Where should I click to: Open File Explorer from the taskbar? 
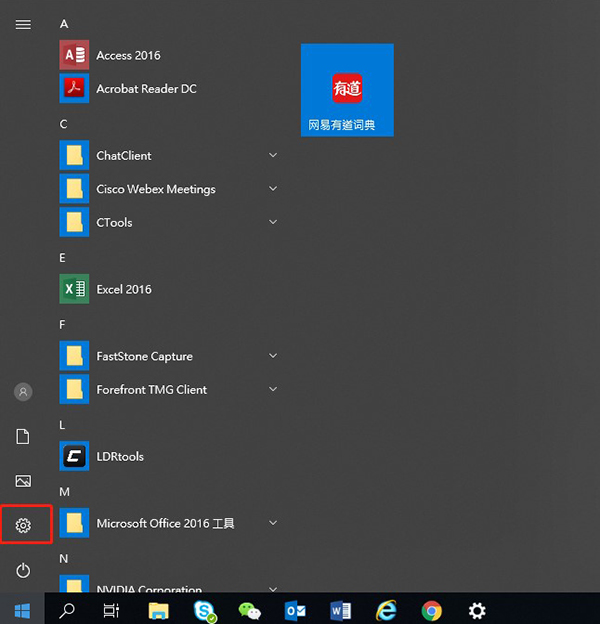tap(158, 610)
